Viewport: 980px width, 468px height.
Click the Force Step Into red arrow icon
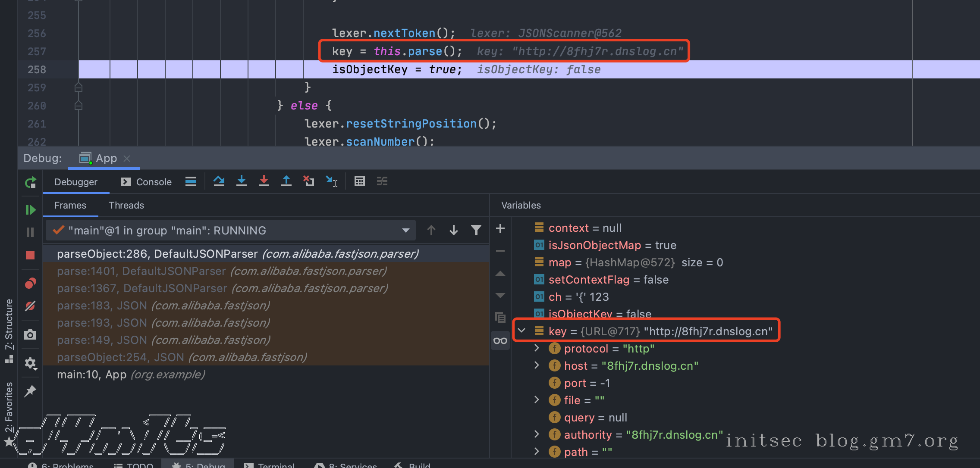264,181
